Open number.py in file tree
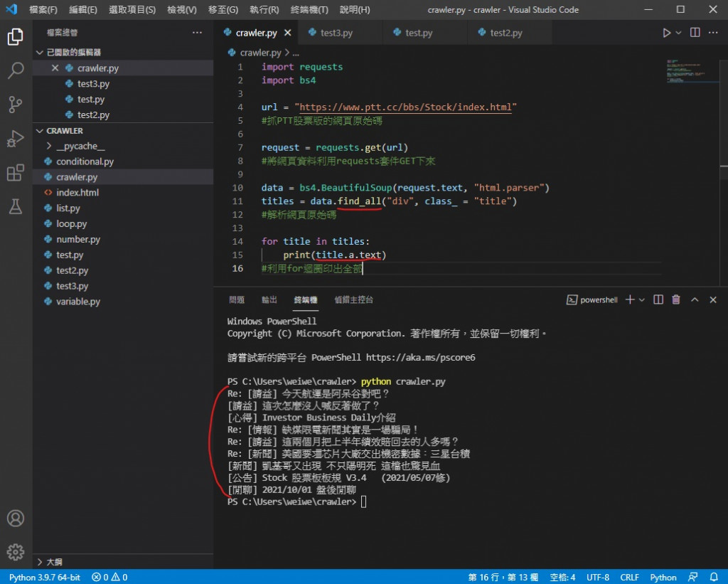This screenshot has width=728, height=584. click(x=123, y=239)
